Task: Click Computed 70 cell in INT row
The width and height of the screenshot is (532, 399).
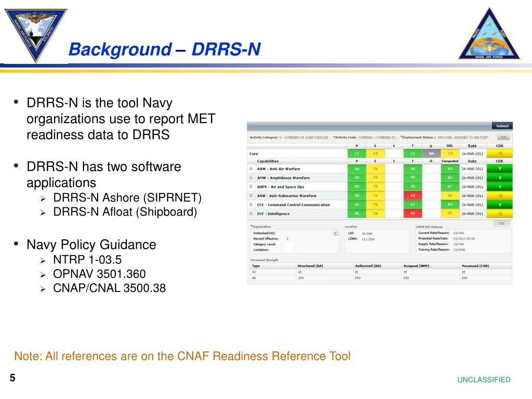Action: pos(450,214)
